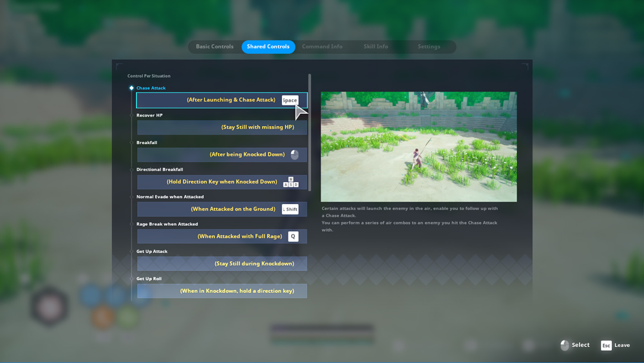Click the diamond marker beside Chase Attack
The width and height of the screenshot is (644, 363).
[x=131, y=88]
